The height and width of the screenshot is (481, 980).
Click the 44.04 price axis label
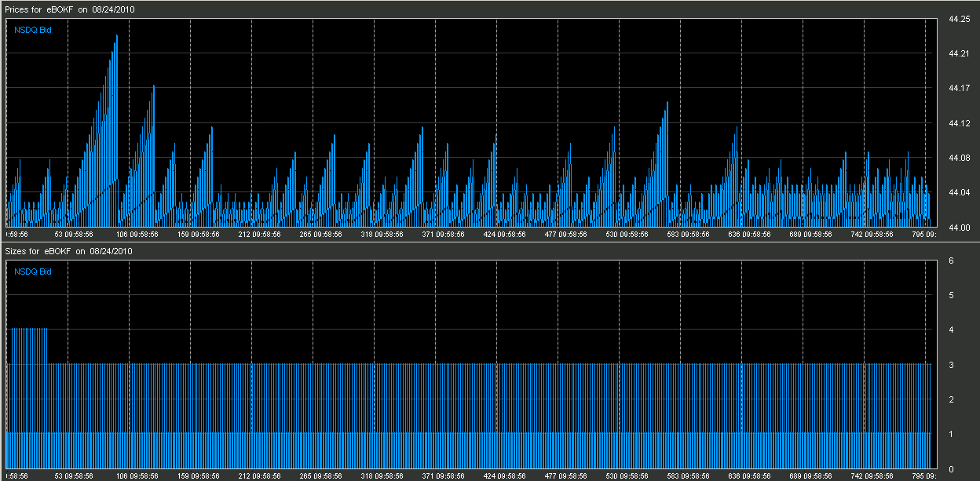[959, 192]
